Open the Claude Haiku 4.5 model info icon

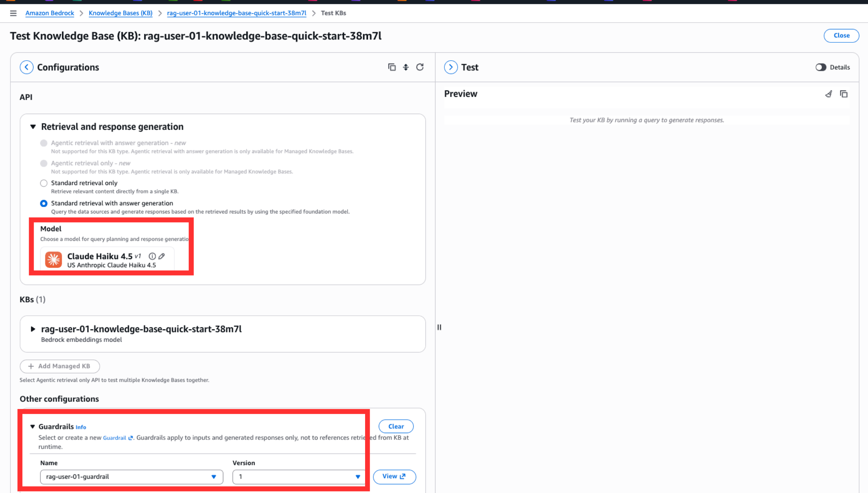152,256
